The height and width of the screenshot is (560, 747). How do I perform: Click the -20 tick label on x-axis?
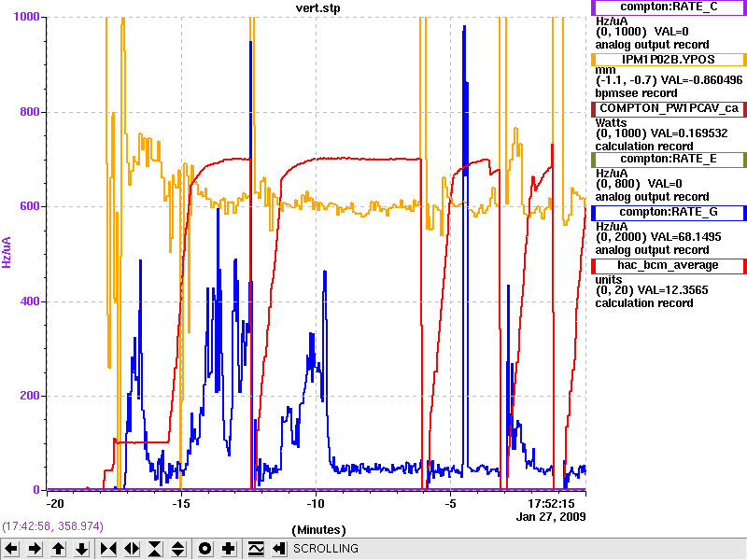[54, 504]
